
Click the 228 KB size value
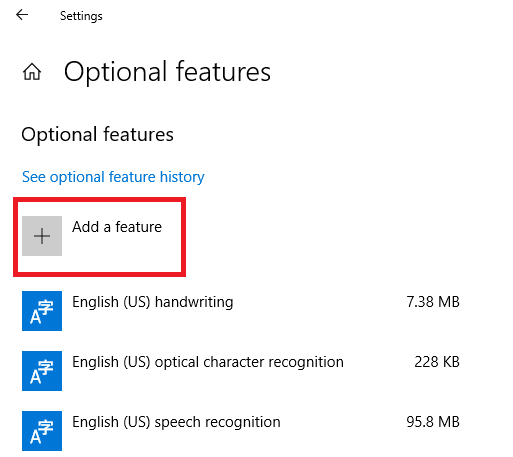click(437, 362)
